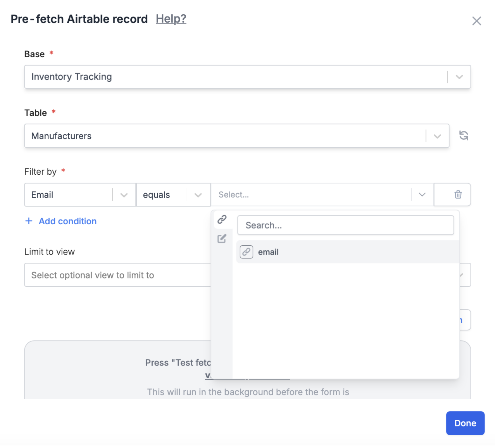Choose the email option from the list
This screenshot has height=448, width=496.
pyautogui.click(x=269, y=252)
